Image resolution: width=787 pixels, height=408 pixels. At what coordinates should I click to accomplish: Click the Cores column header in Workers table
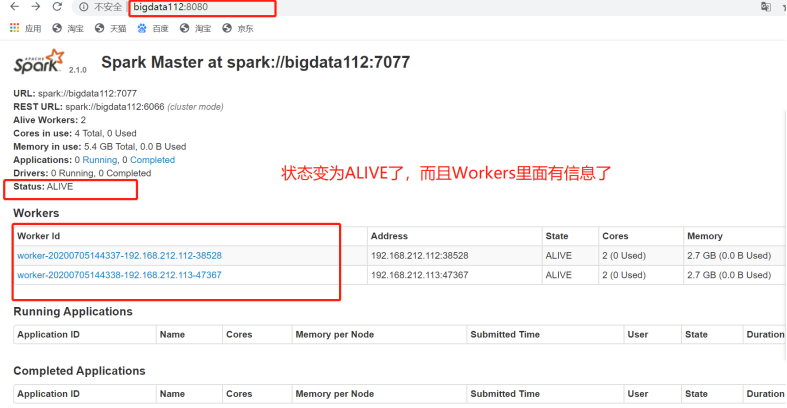click(x=615, y=236)
